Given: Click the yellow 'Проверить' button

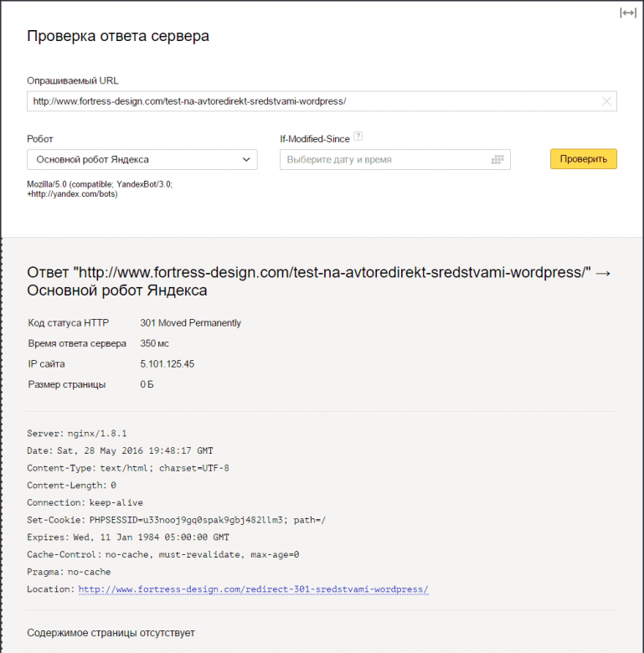Looking at the screenshot, I should [583, 159].
